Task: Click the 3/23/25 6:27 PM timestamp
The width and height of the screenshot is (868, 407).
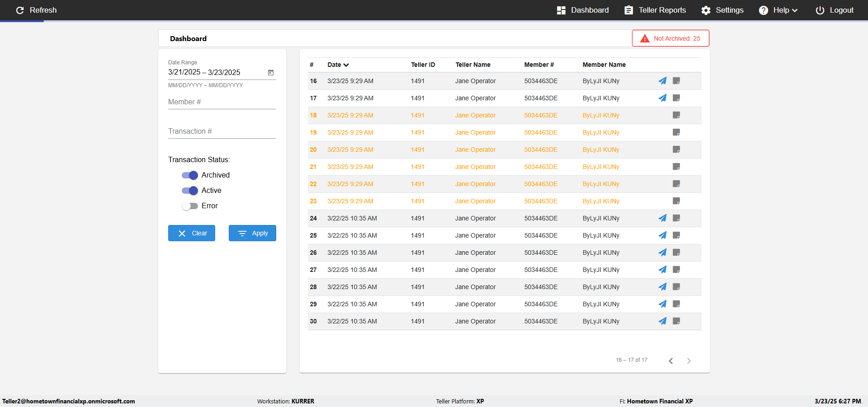Action: pos(838,401)
